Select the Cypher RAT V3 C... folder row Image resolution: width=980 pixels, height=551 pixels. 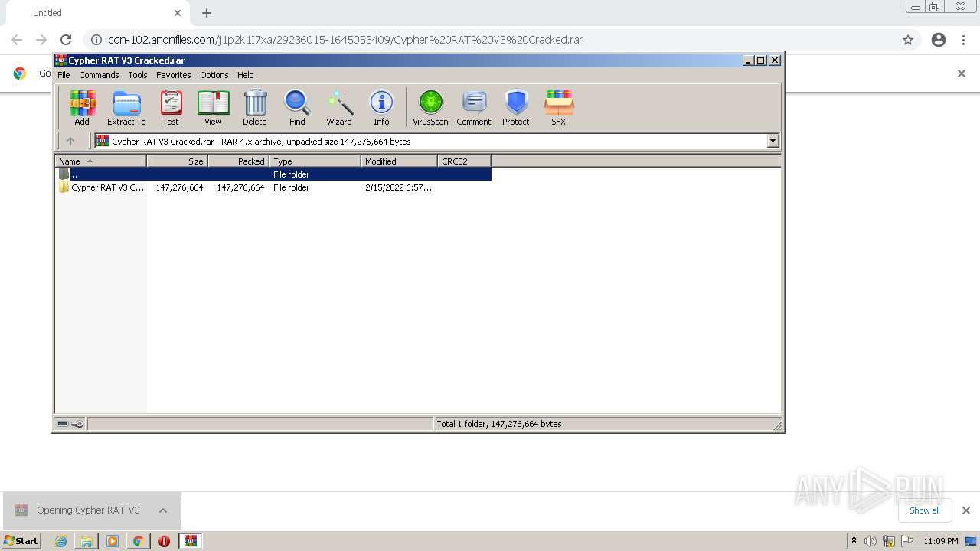(x=273, y=187)
